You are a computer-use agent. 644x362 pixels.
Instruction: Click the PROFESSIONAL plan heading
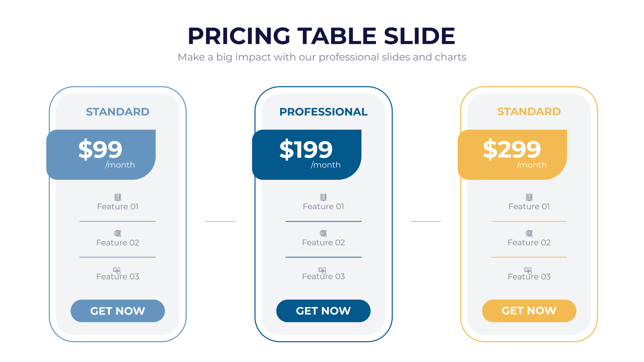pyautogui.click(x=323, y=112)
